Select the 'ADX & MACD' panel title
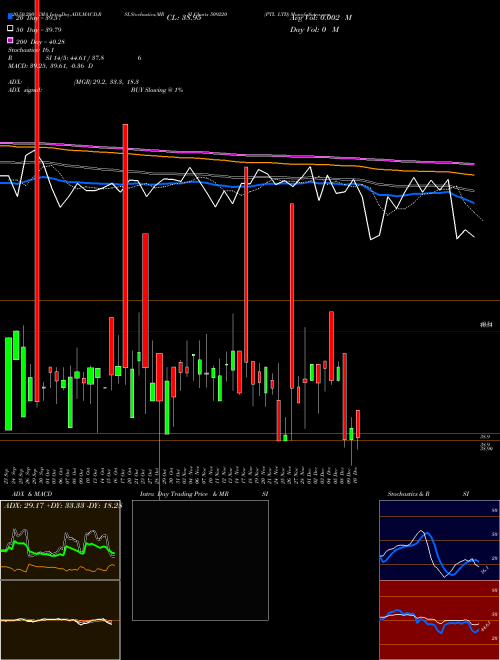 click(x=32, y=494)
